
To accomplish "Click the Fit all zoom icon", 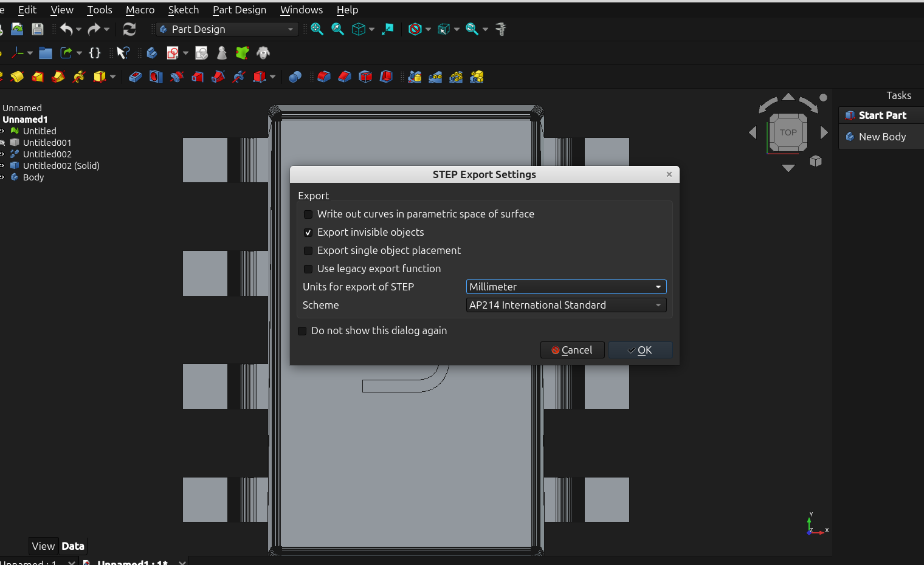I will coord(317,29).
